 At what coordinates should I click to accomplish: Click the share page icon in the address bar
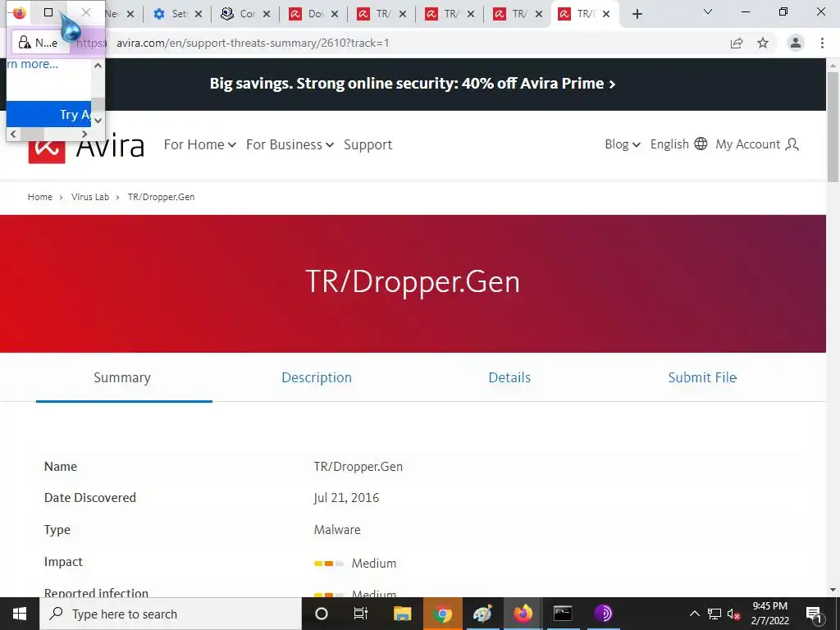[x=737, y=43]
